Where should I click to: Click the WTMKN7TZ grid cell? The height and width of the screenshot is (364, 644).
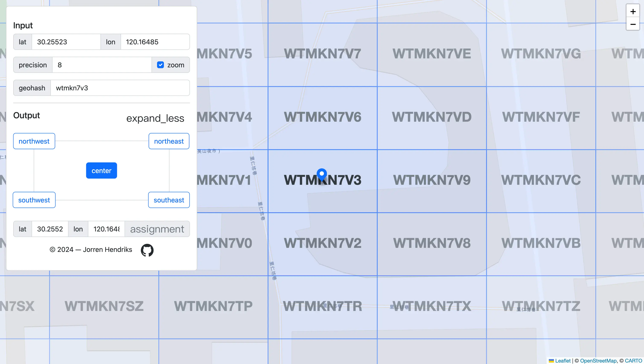[541, 307]
